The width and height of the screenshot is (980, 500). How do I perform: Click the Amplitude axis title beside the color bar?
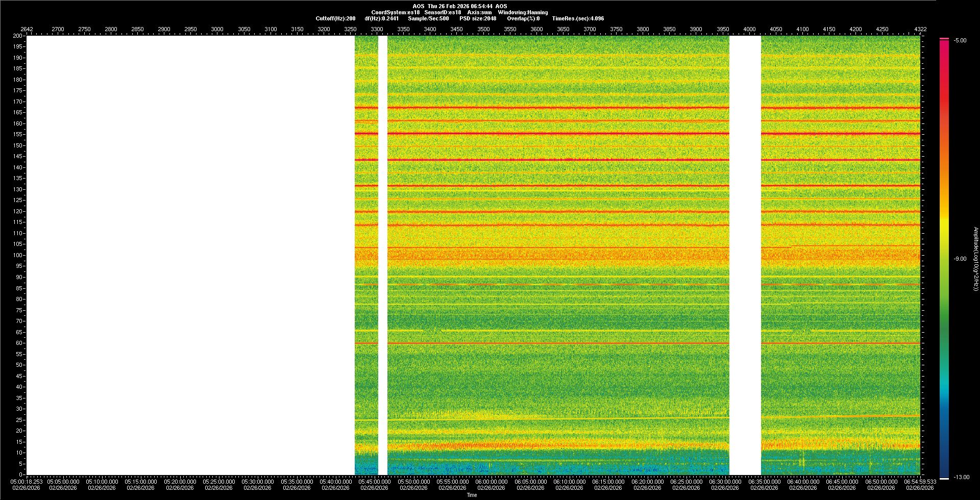(975, 259)
